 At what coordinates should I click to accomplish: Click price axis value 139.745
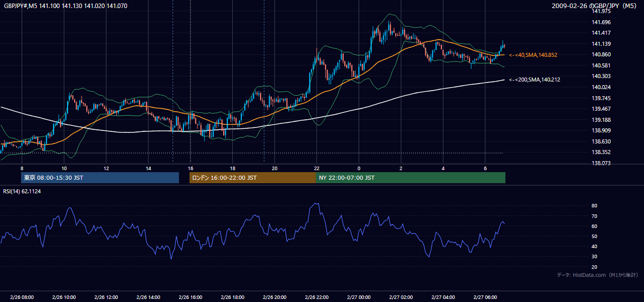(601, 98)
